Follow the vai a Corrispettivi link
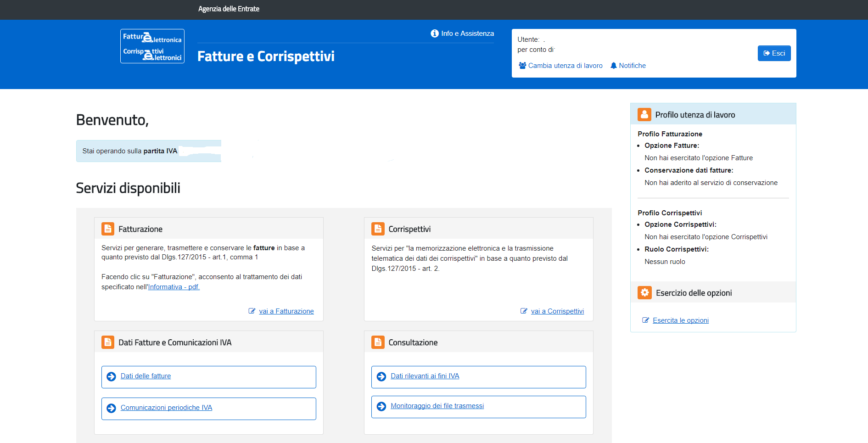 coord(557,311)
